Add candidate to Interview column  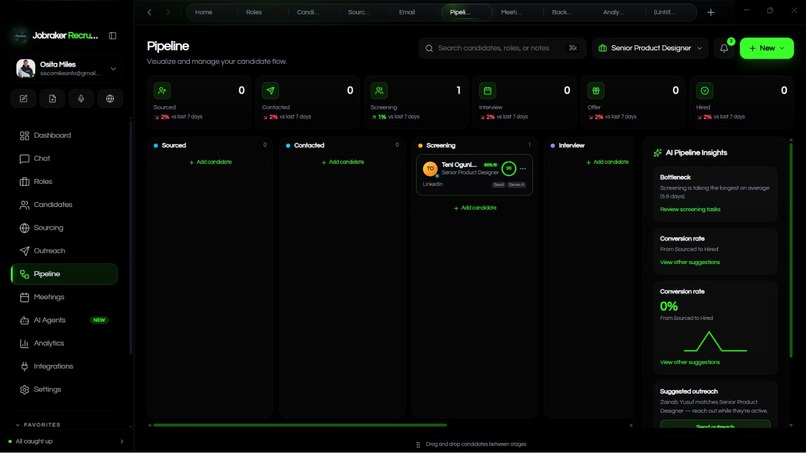tap(607, 162)
